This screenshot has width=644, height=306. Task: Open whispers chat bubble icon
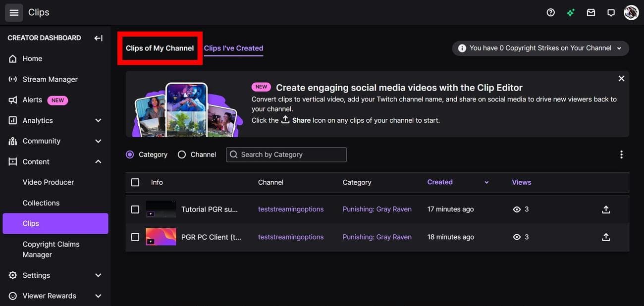coord(611,12)
